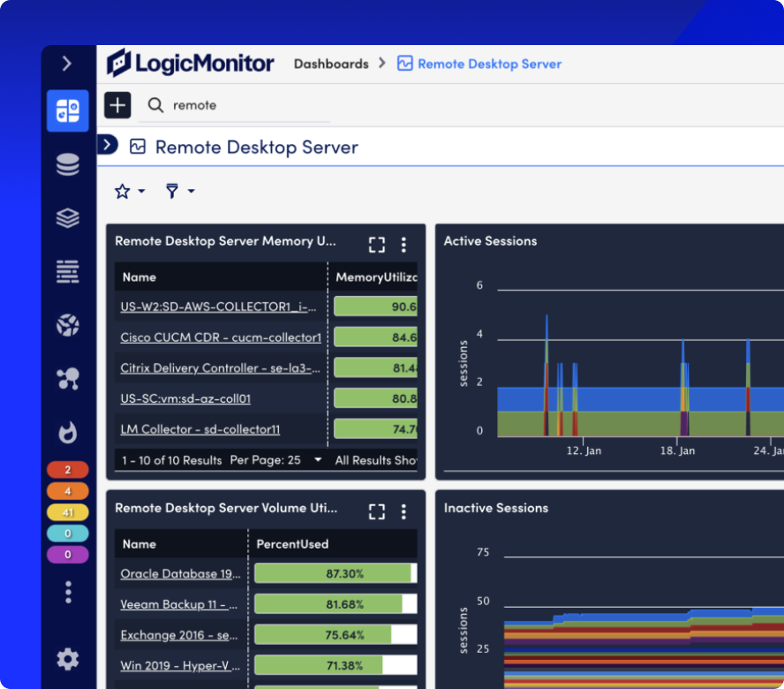Image resolution: width=784 pixels, height=689 pixels.
Task: Expand the dashboard tree panel chevron
Action: pyautogui.click(x=107, y=145)
